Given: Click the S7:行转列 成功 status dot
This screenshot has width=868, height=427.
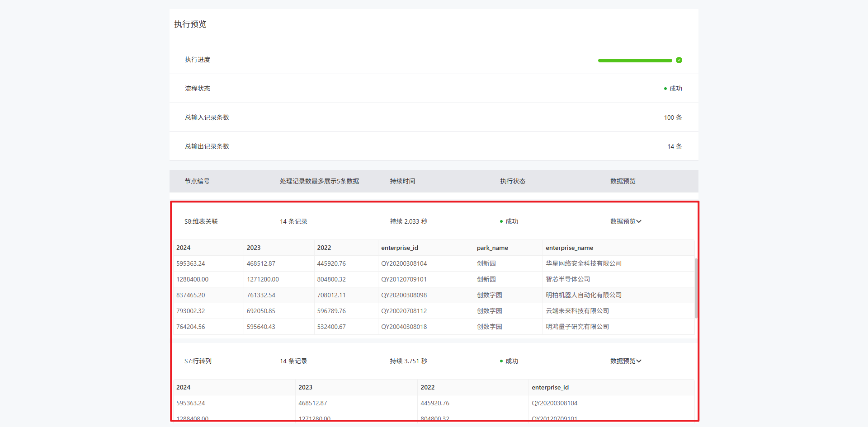Looking at the screenshot, I should (501, 361).
